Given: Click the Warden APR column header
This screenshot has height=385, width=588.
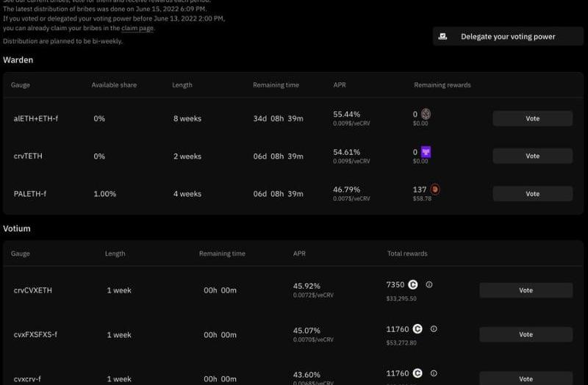Looking at the screenshot, I should tap(340, 85).
